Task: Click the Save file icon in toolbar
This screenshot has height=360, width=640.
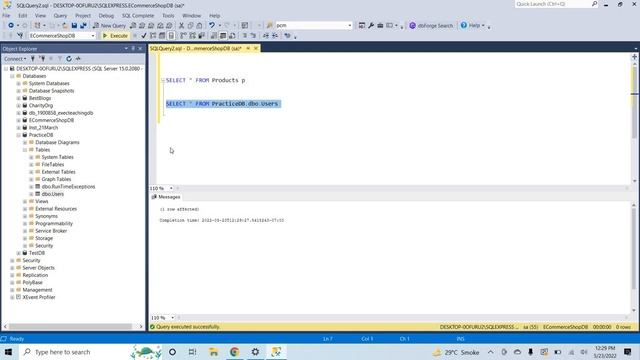Action: [x=74, y=25]
